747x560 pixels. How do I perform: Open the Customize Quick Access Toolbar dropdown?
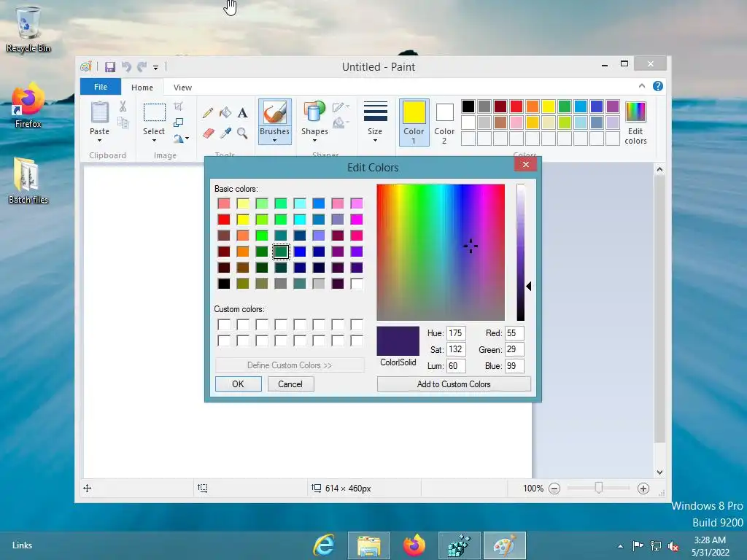coord(156,68)
